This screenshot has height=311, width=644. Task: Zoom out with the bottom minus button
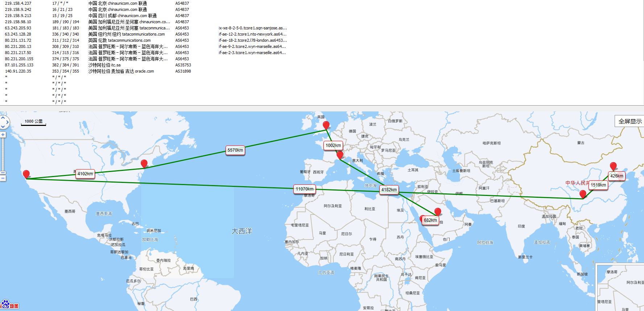coord(3,178)
